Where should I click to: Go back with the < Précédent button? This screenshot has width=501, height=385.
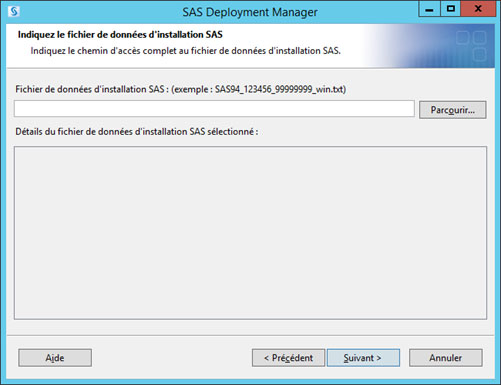(x=288, y=358)
